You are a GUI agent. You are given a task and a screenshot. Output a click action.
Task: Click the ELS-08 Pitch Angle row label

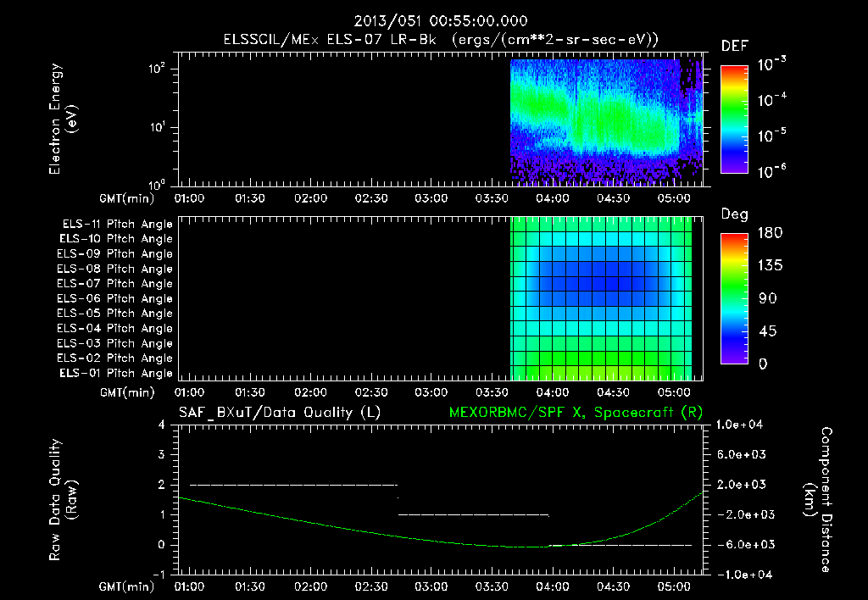114,269
